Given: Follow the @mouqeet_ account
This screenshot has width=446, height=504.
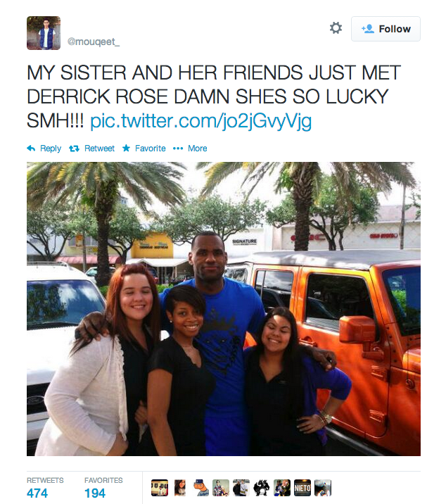Looking at the screenshot, I should (x=386, y=29).
